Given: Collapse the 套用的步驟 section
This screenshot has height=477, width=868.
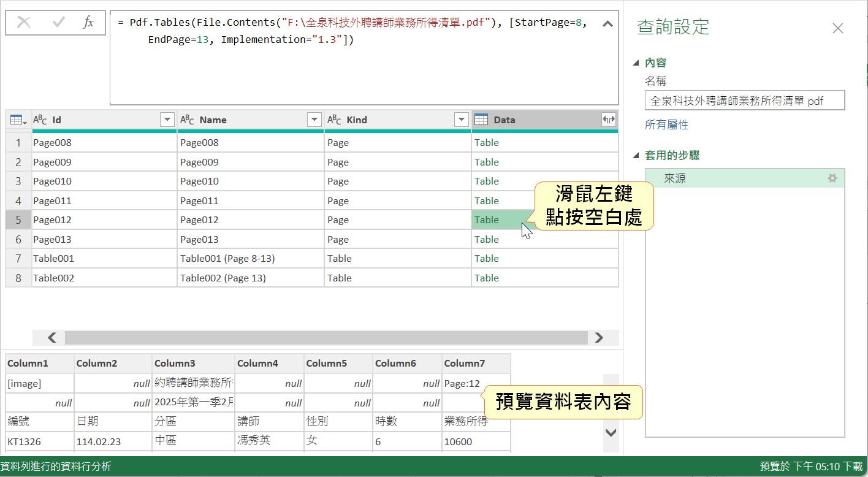Looking at the screenshot, I should point(636,156).
